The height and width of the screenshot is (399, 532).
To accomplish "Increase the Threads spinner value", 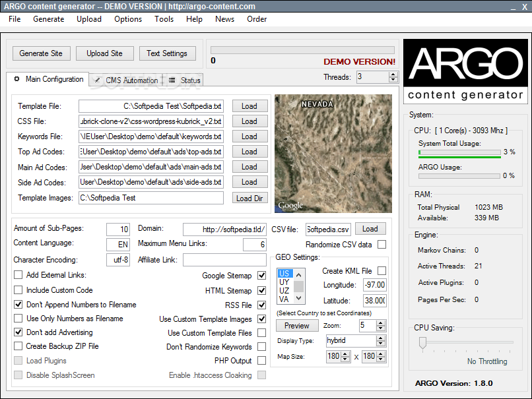I will 393,75.
